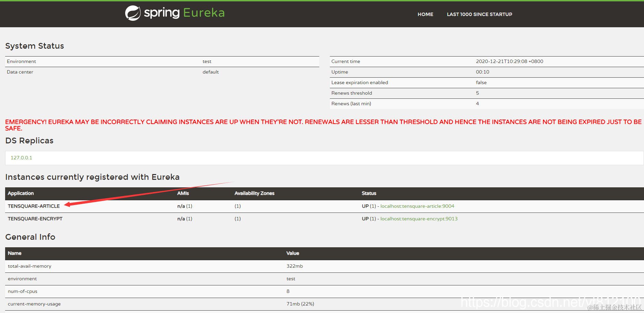Click the Value column header in General Info
This screenshot has width=644, height=313.
[293, 253]
